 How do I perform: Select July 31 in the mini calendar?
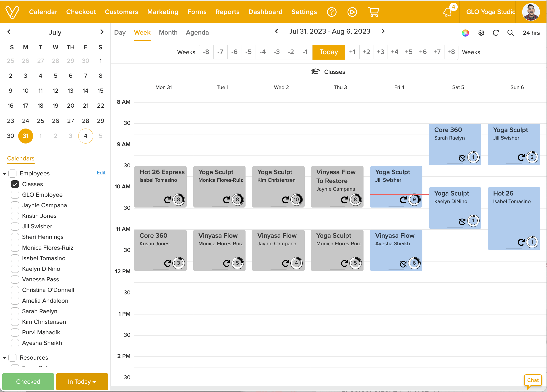tap(25, 136)
